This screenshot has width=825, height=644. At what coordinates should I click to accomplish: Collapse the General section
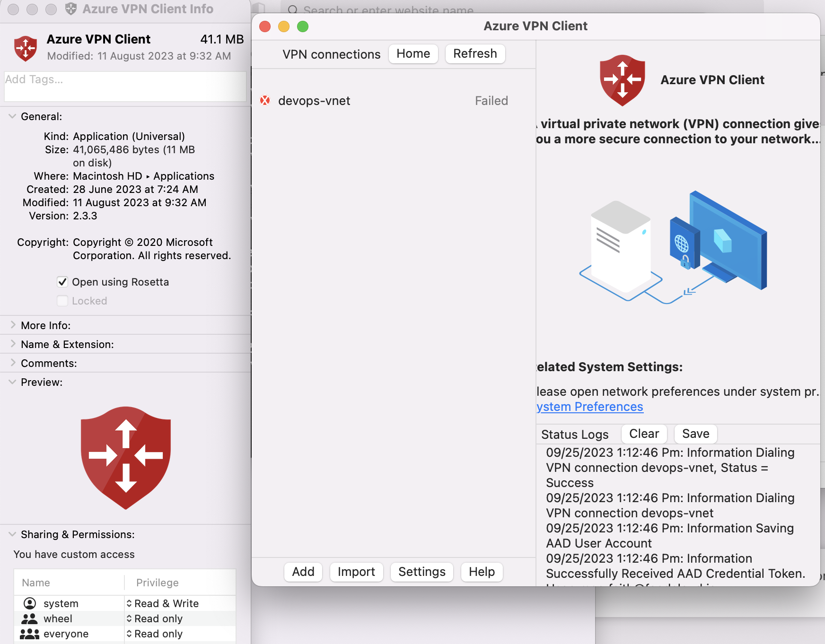12,116
